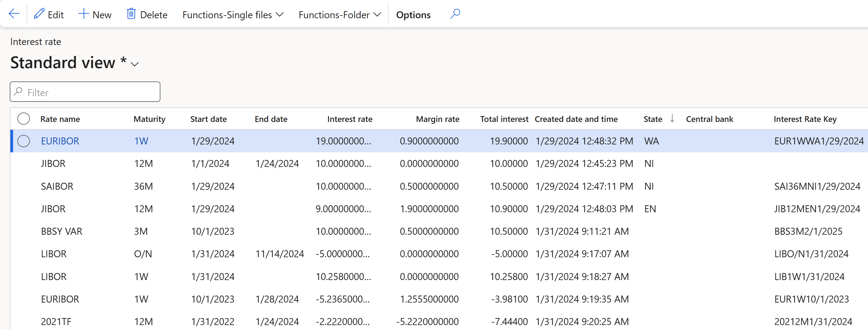
Task: Click the New plus icon
Action: pyautogui.click(x=83, y=14)
